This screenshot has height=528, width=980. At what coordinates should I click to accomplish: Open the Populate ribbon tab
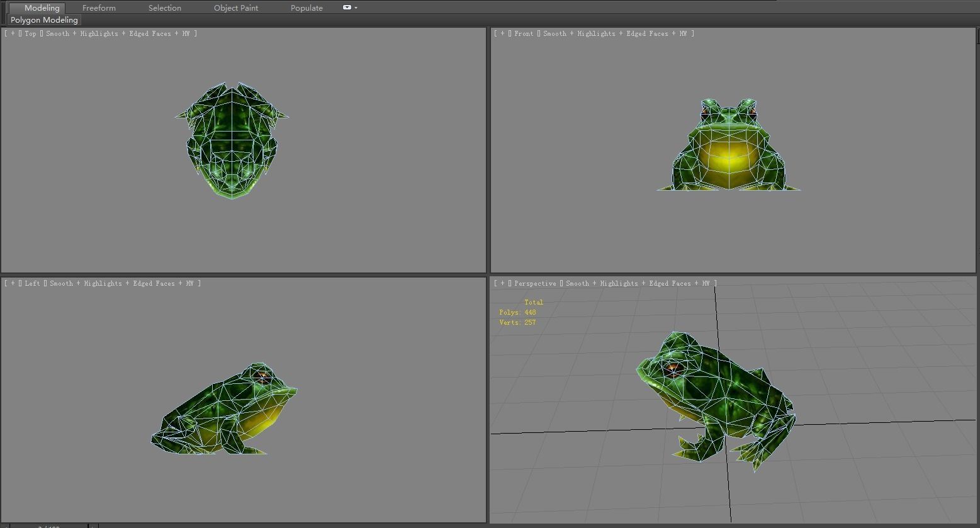click(x=307, y=8)
